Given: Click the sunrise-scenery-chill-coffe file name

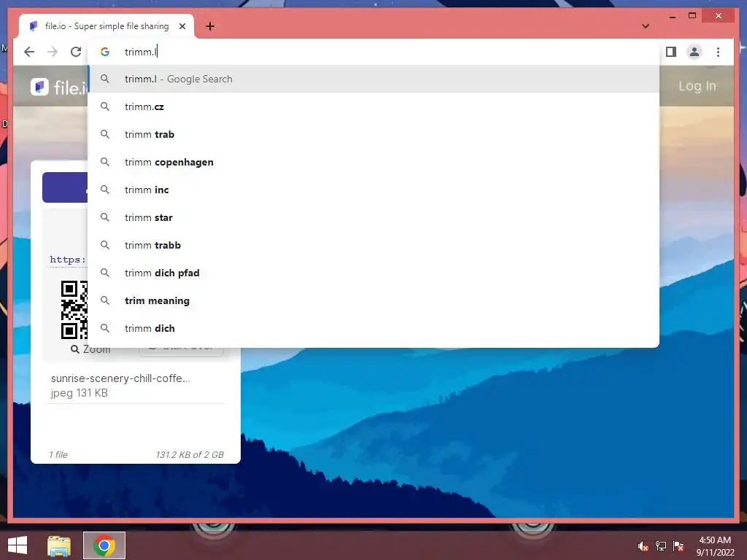Looking at the screenshot, I should 120,378.
